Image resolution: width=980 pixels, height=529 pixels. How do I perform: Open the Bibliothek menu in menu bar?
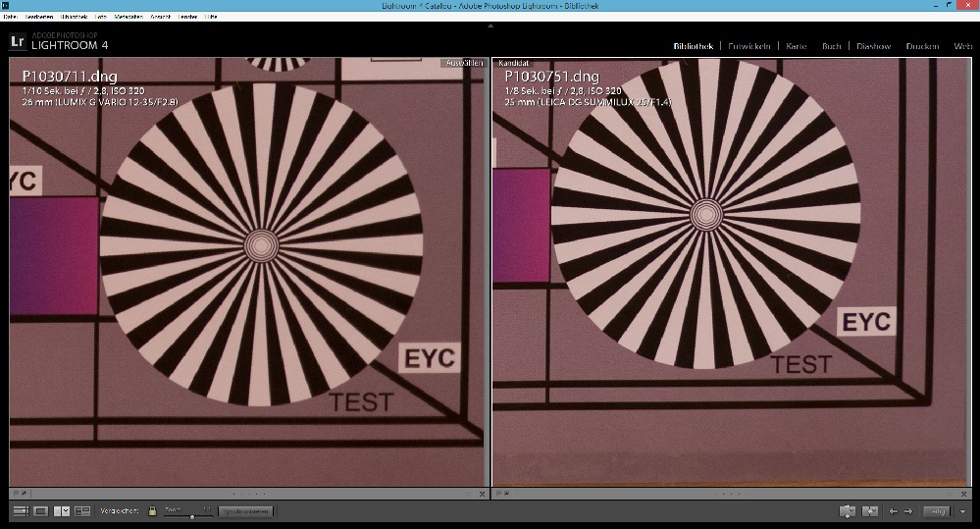click(x=75, y=17)
